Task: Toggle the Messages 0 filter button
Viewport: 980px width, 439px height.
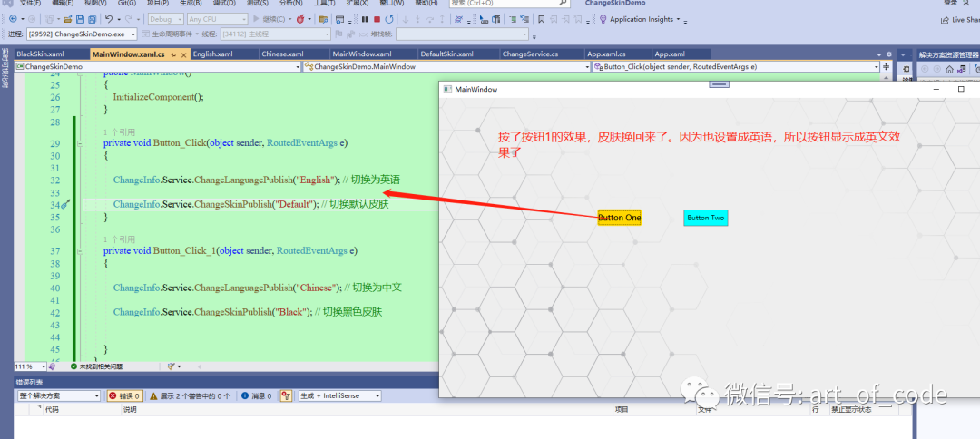Action: (x=256, y=395)
